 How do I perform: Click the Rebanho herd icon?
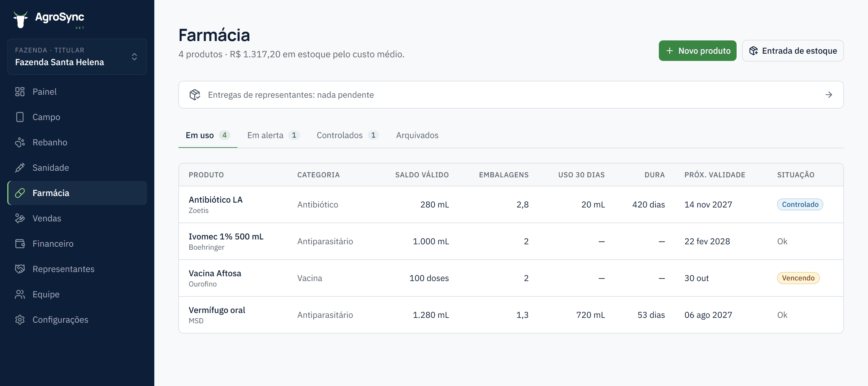(20, 142)
